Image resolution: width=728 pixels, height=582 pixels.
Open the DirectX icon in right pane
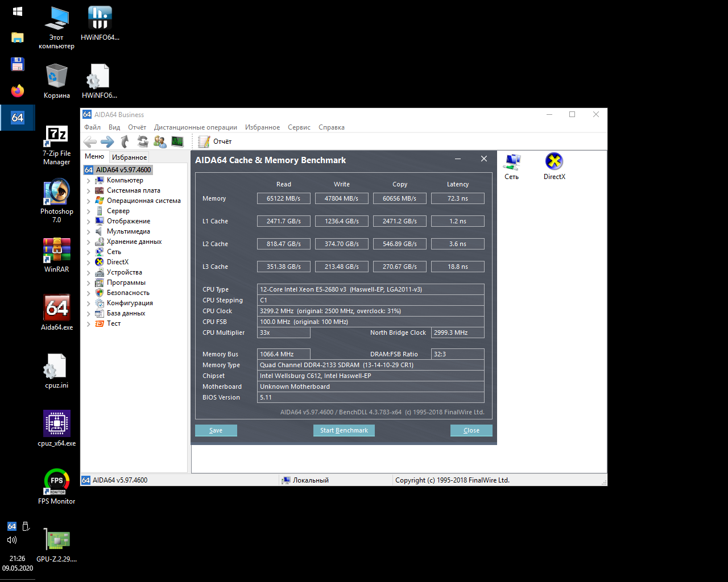point(554,167)
